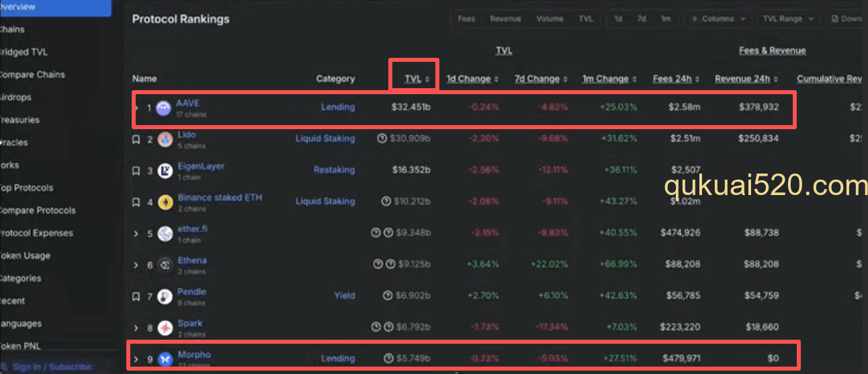The height and width of the screenshot is (374, 868).
Task: Toggle the Volume filter button
Action: click(550, 19)
